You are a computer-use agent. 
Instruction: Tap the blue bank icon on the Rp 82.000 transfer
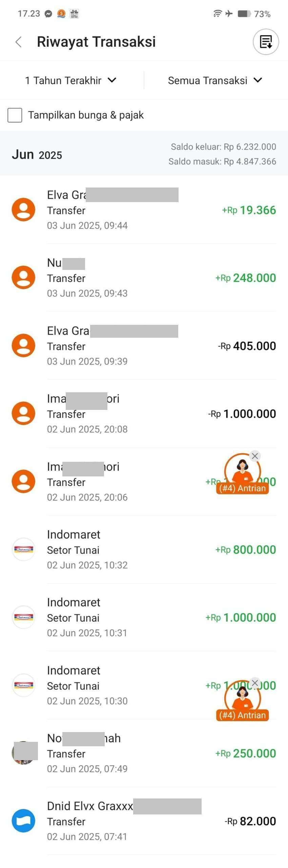[23, 821]
